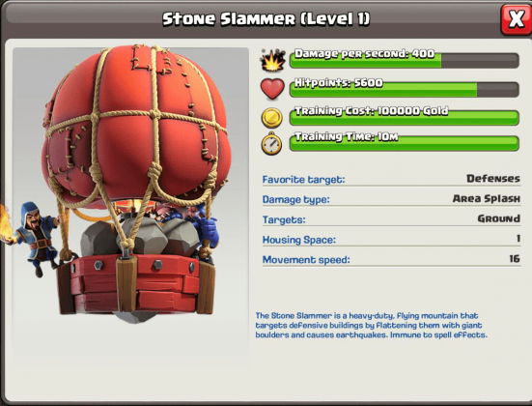The image size is (532, 406).
Task: Select the Favorite target row
Action: pyautogui.click(x=391, y=179)
